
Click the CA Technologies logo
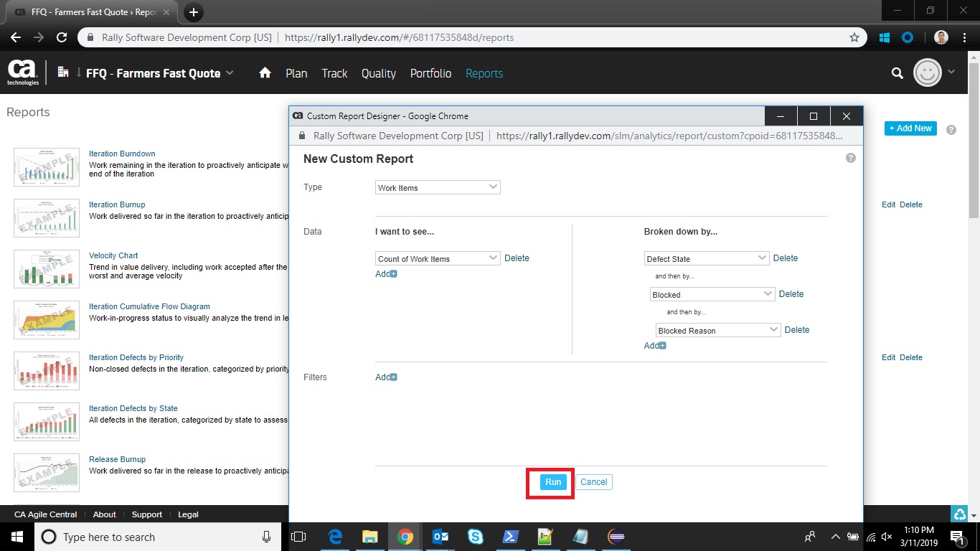pyautogui.click(x=23, y=72)
